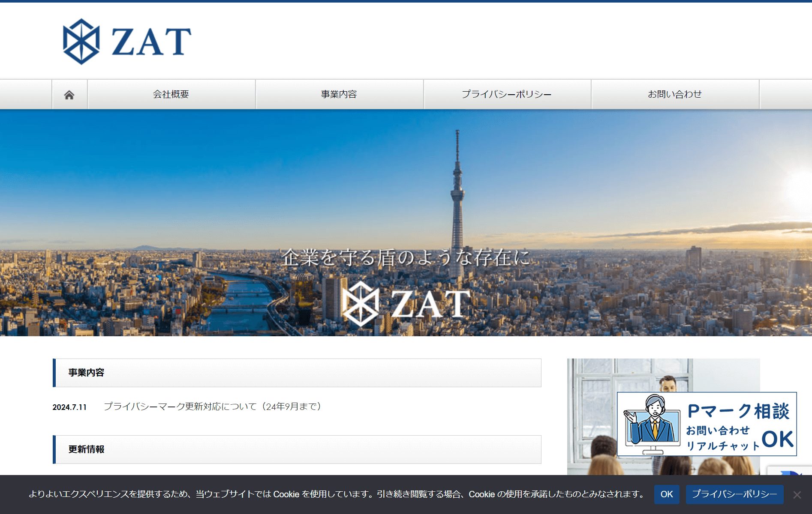Viewport: 812px width, 514px height.
Task: Open the 会社概要 menu item
Action: 171,95
